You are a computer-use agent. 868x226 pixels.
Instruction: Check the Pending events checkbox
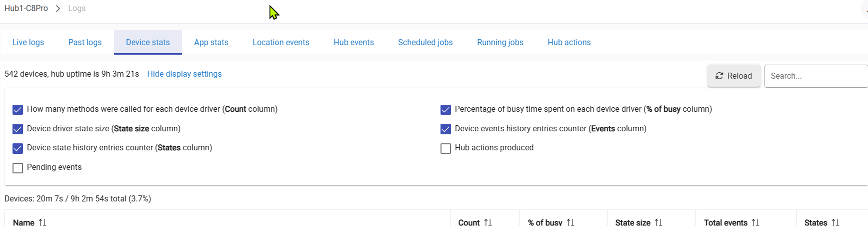point(18,168)
